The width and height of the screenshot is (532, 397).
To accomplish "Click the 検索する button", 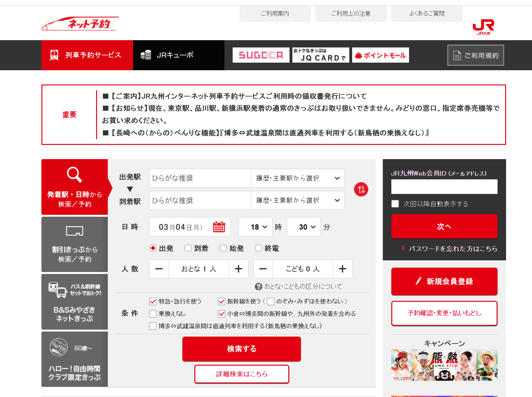I will pyautogui.click(x=242, y=349).
